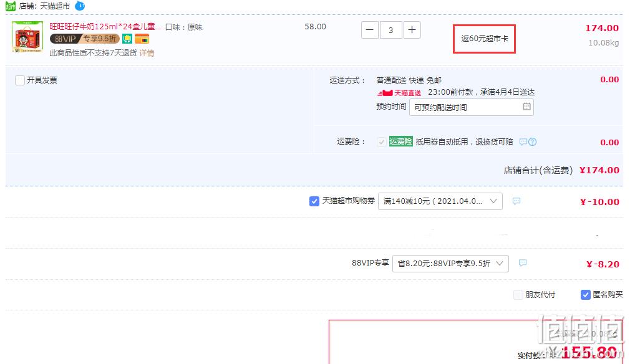
Task: Click the unit price 58.00
Action: click(316, 26)
